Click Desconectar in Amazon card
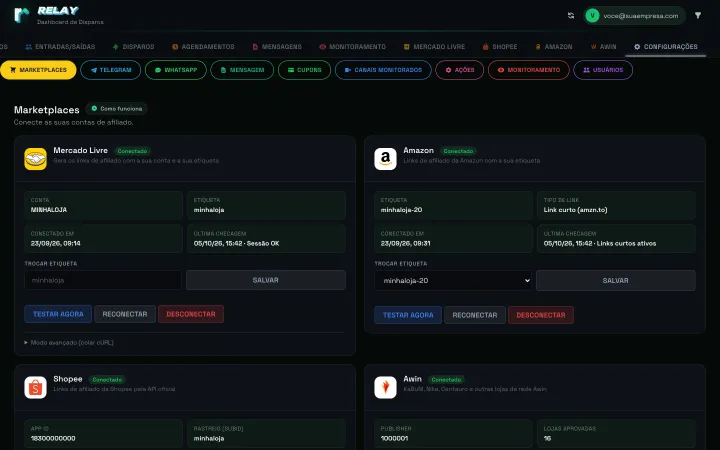 pyautogui.click(x=541, y=315)
